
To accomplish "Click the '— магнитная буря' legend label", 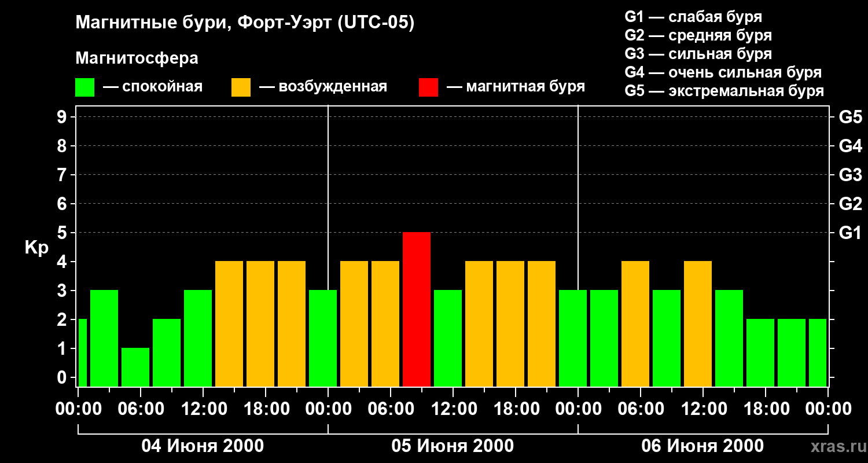I will pyautogui.click(x=516, y=87).
